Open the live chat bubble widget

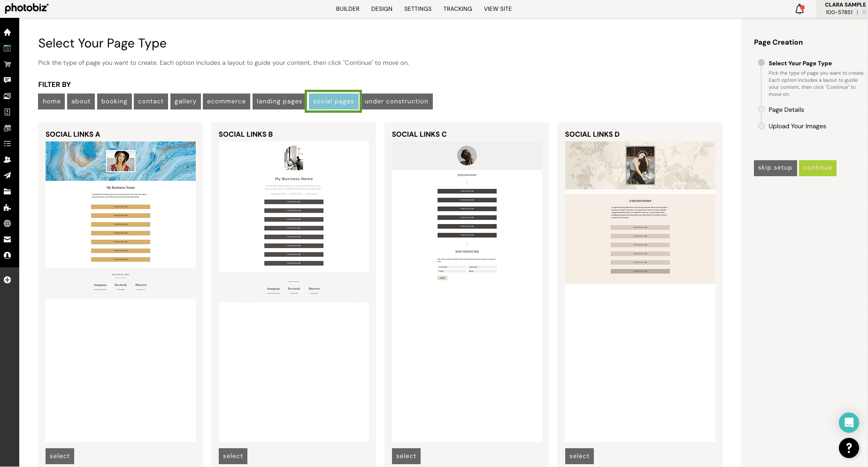point(849,422)
